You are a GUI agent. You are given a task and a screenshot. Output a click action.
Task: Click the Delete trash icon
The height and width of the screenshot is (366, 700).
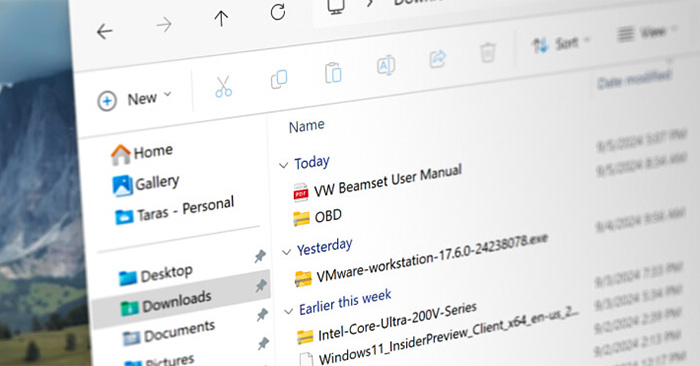[488, 52]
